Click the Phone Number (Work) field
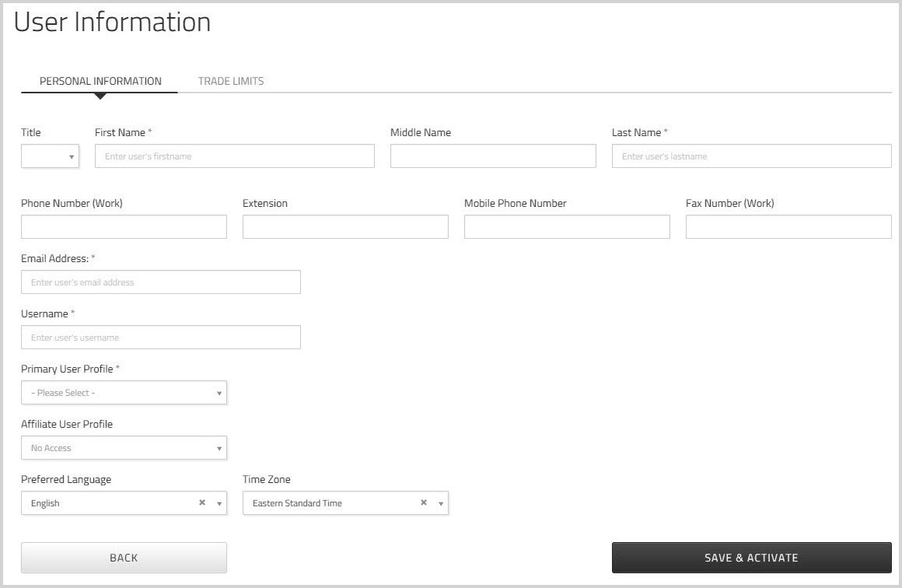 coord(124,226)
